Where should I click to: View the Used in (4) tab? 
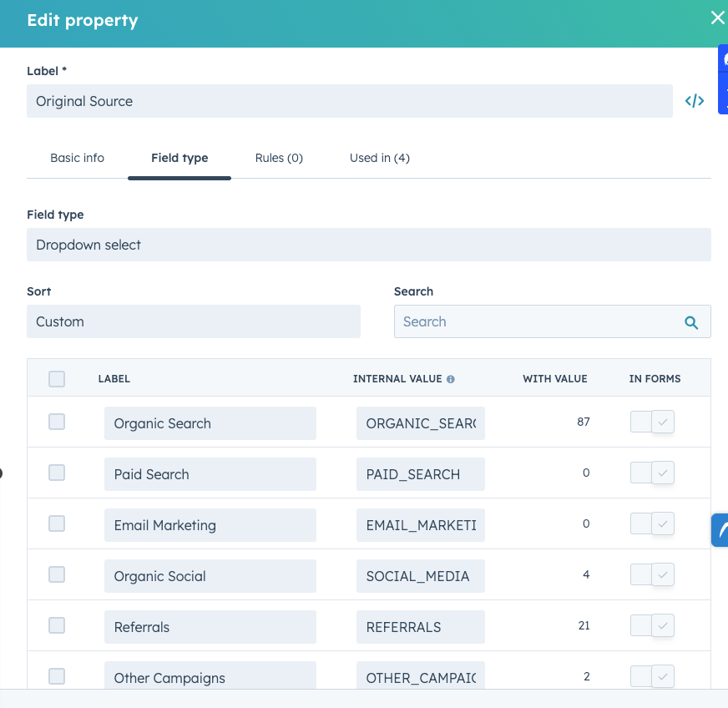click(379, 158)
